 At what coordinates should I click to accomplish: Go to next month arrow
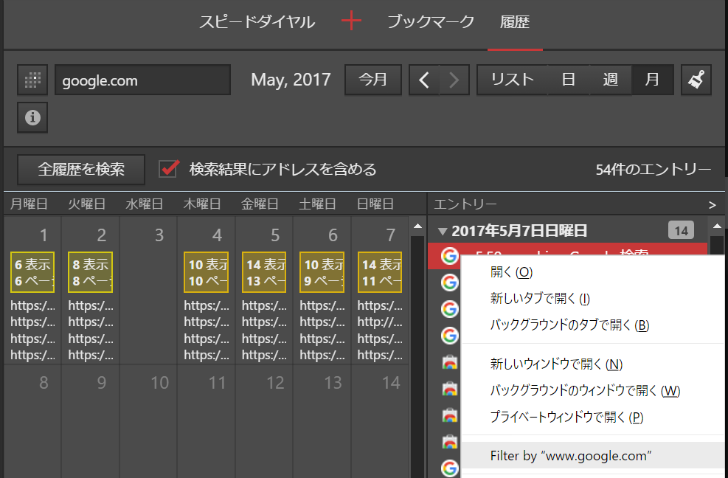(x=454, y=80)
